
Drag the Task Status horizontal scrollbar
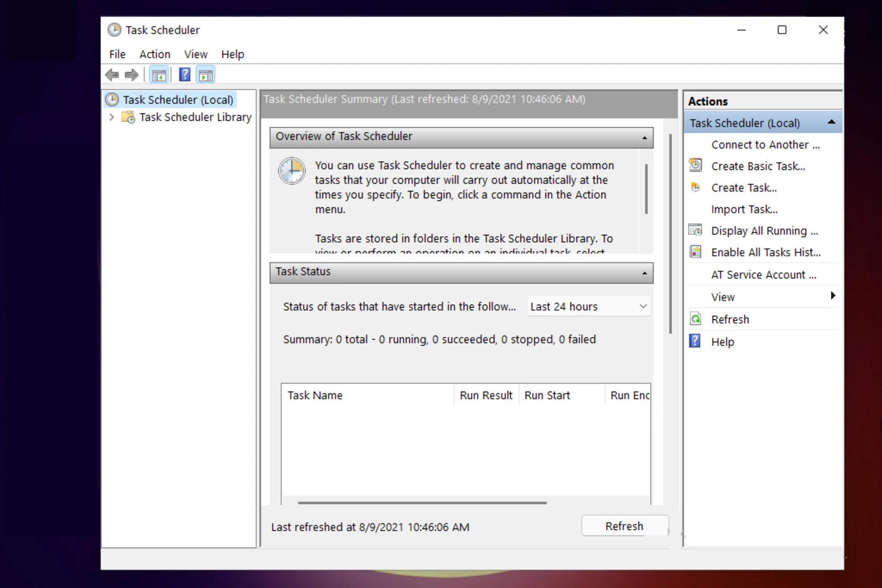(x=419, y=502)
